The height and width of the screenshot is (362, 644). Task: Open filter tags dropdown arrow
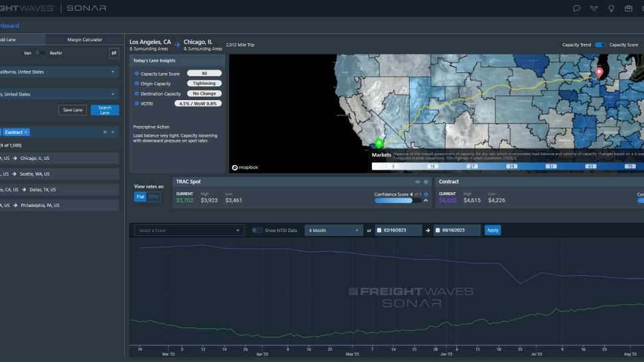pyautogui.click(x=113, y=132)
